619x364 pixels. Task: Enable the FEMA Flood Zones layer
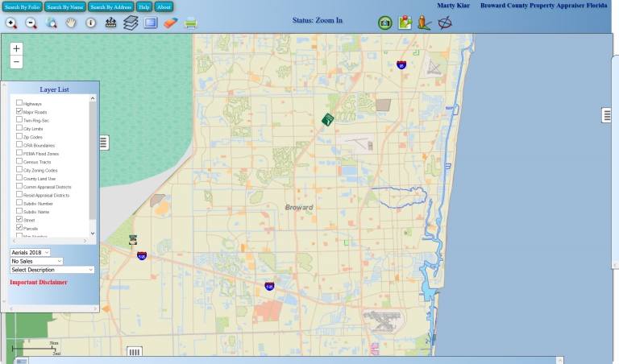19,153
